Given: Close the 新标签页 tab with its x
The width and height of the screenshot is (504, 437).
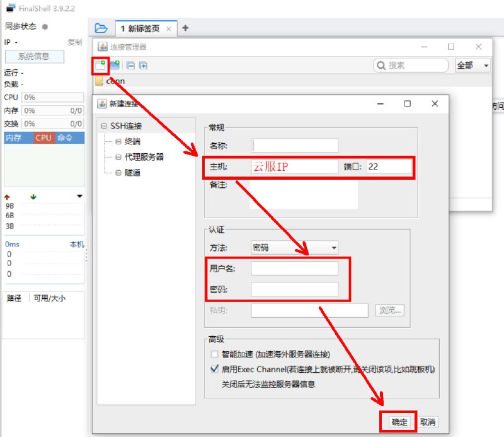Looking at the screenshot, I should click(169, 29).
